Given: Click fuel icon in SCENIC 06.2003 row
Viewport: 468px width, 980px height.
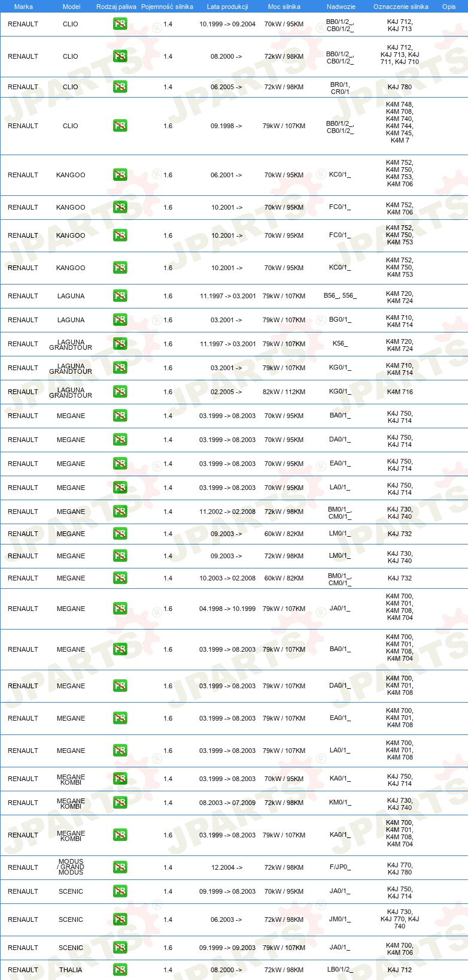Looking at the screenshot, I should point(120,920).
